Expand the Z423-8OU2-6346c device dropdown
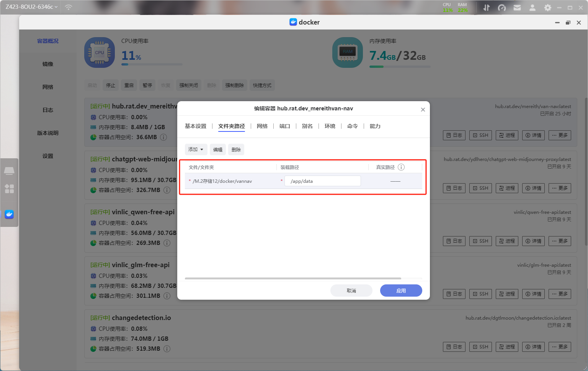The height and width of the screenshot is (371, 588). (x=31, y=7)
